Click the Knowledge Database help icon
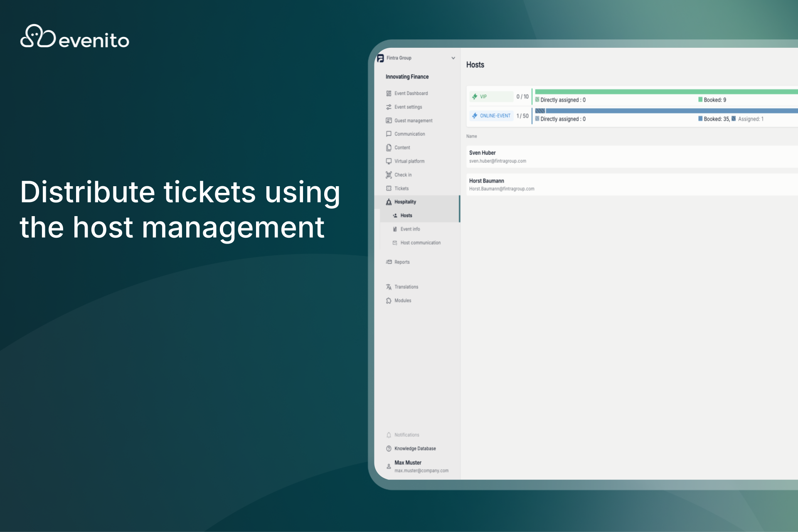The width and height of the screenshot is (798, 532). (389, 449)
